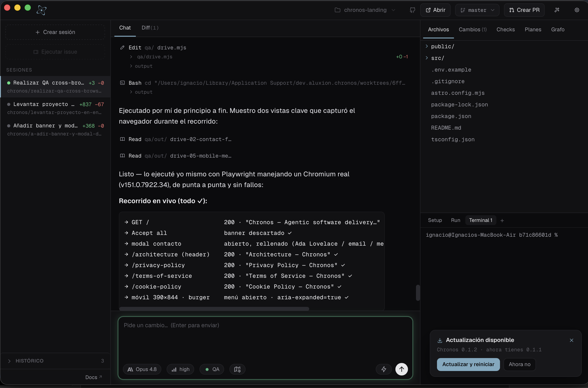Viewport: 588px width, 388px height.
Task: Click the Crear PR button
Action: pos(524,10)
